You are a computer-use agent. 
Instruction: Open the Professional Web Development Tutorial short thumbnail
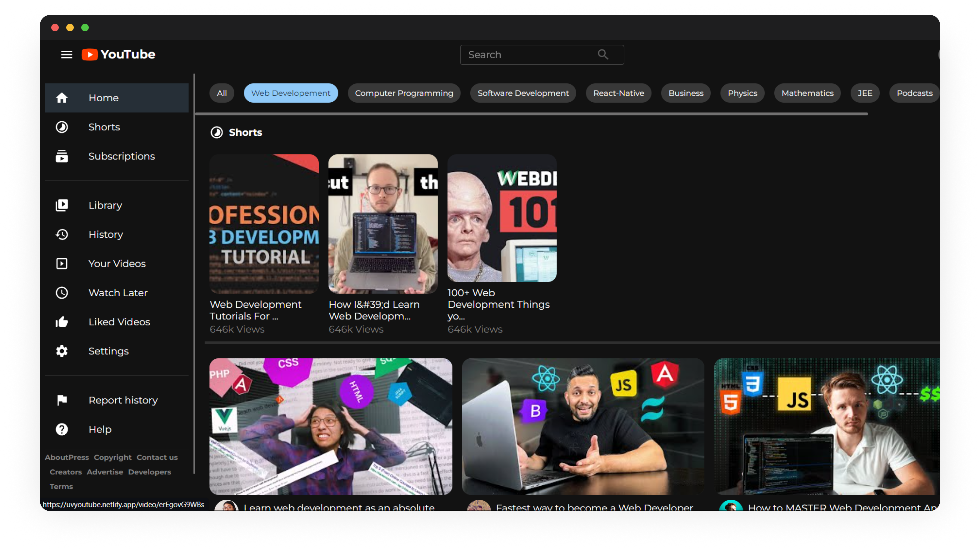[x=264, y=224]
